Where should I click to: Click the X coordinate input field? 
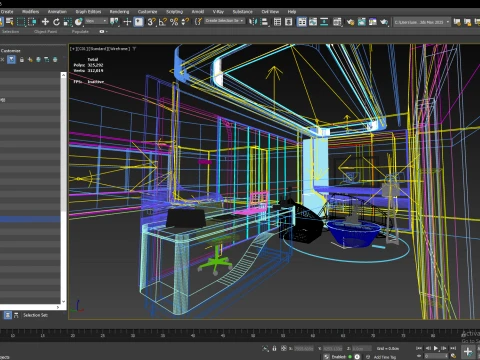click(304, 349)
